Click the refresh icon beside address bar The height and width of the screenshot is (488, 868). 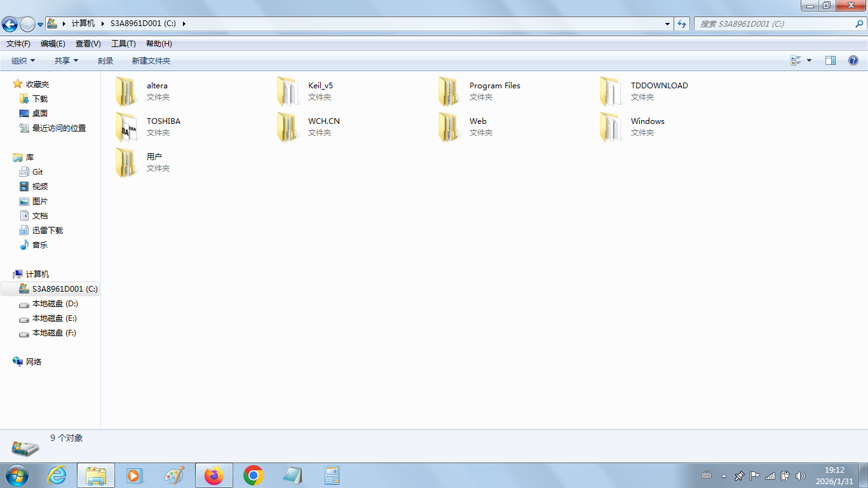click(682, 24)
